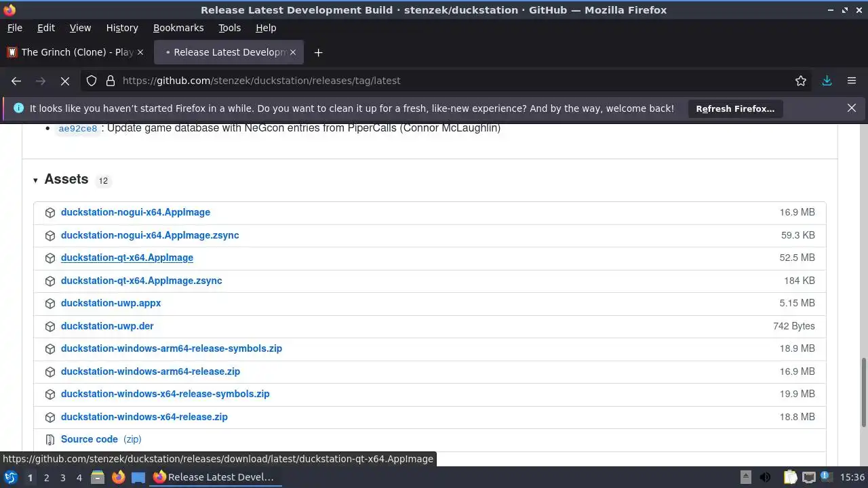Click package icon beside duckstation-windows-arm64-release.zip
The width and height of the screenshot is (868, 488).
coord(50,372)
